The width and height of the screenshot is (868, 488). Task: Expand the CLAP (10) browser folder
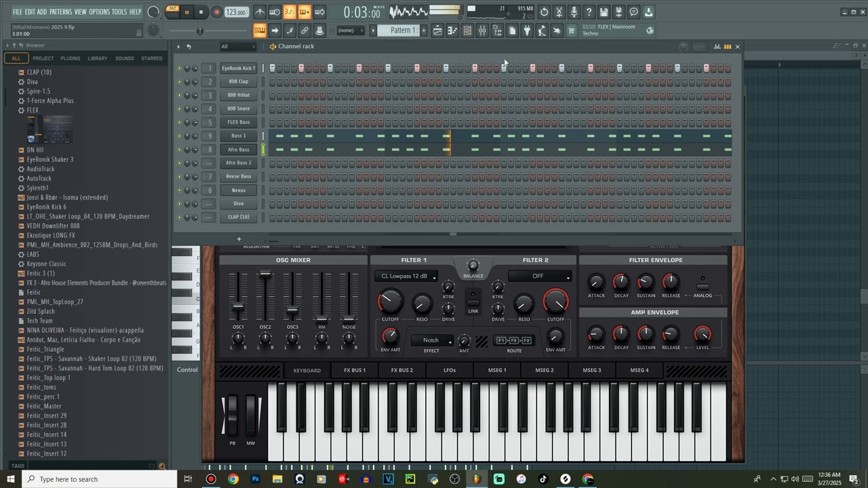tap(39, 72)
